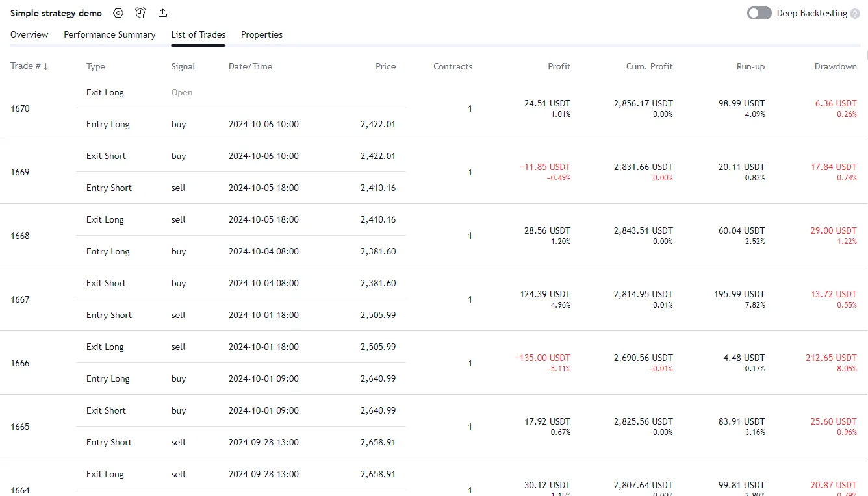Click the Open signal of trade 1670
868x496 pixels.
click(x=182, y=92)
